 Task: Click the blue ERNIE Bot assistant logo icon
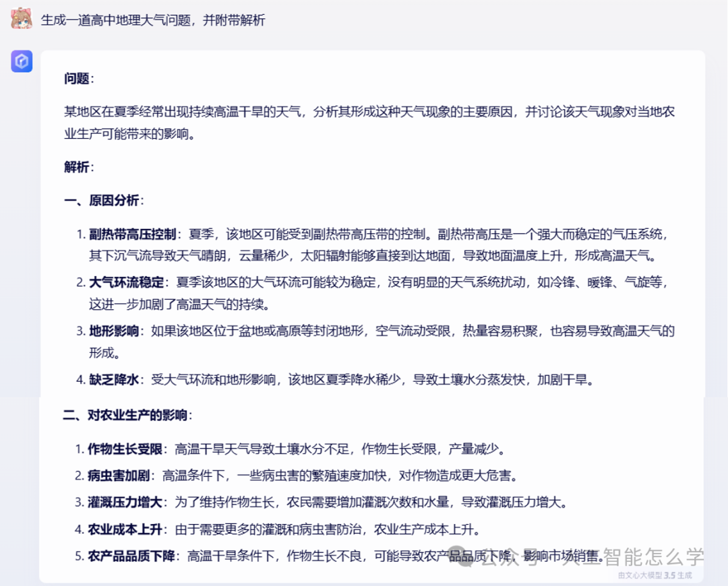[x=21, y=61]
